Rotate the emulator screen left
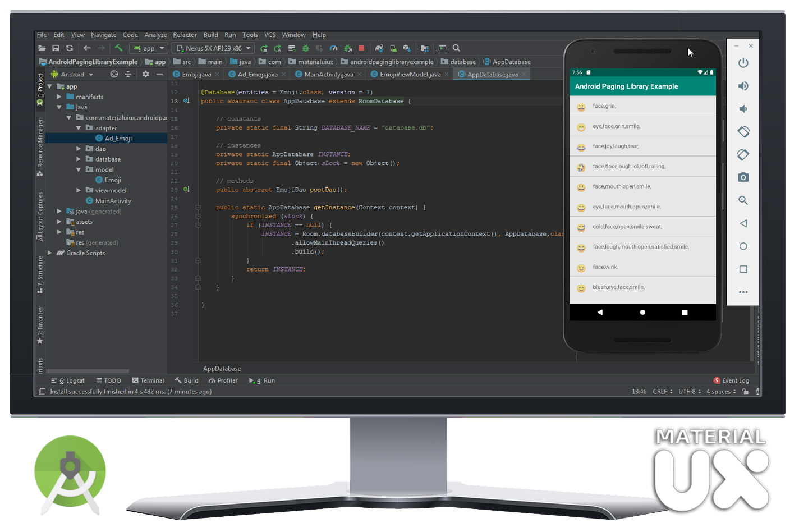Image resolution: width=799 pixels, height=532 pixels. point(743,131)
